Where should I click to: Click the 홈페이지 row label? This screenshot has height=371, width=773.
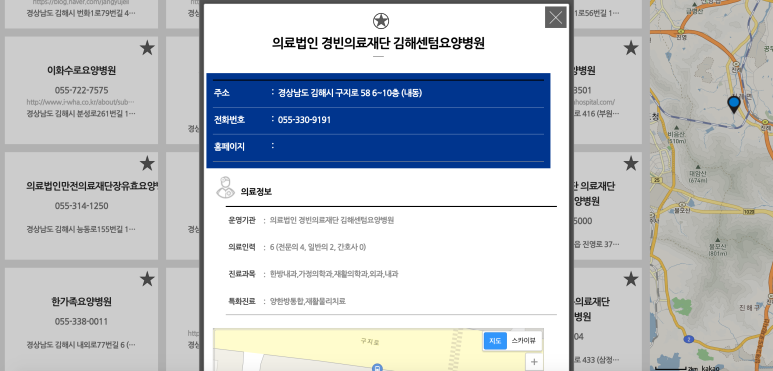tap(229, 147)
